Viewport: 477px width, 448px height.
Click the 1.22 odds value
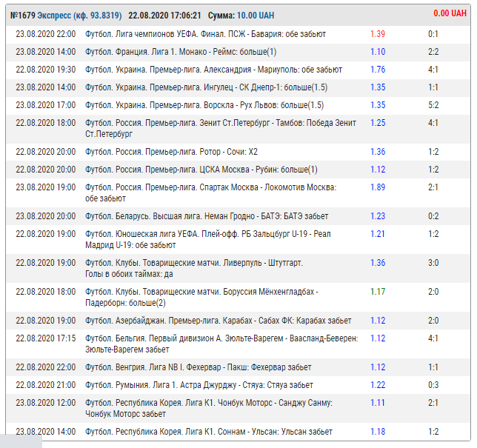378,385
